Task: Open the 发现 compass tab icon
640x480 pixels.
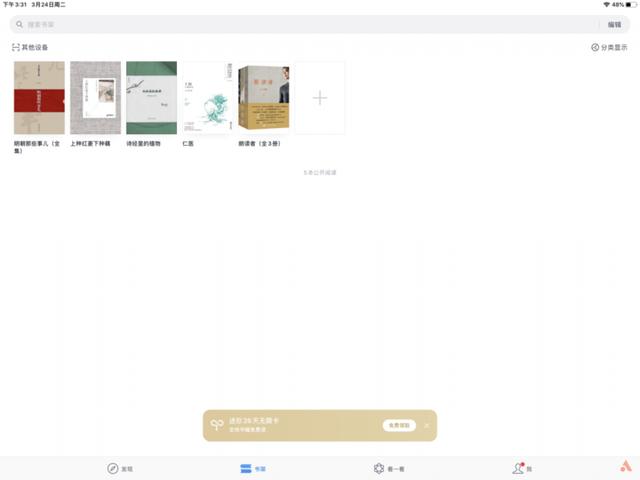Action: (113, 468)
